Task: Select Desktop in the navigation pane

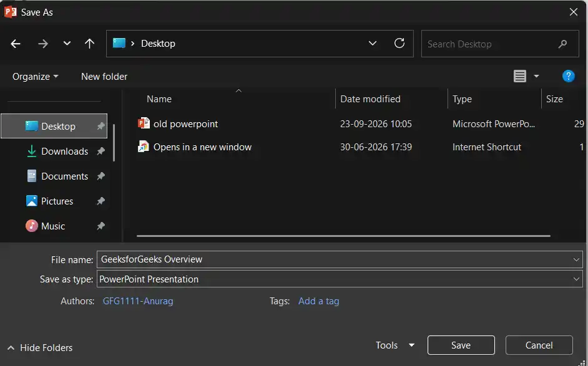Action: [x=54, y=126]
